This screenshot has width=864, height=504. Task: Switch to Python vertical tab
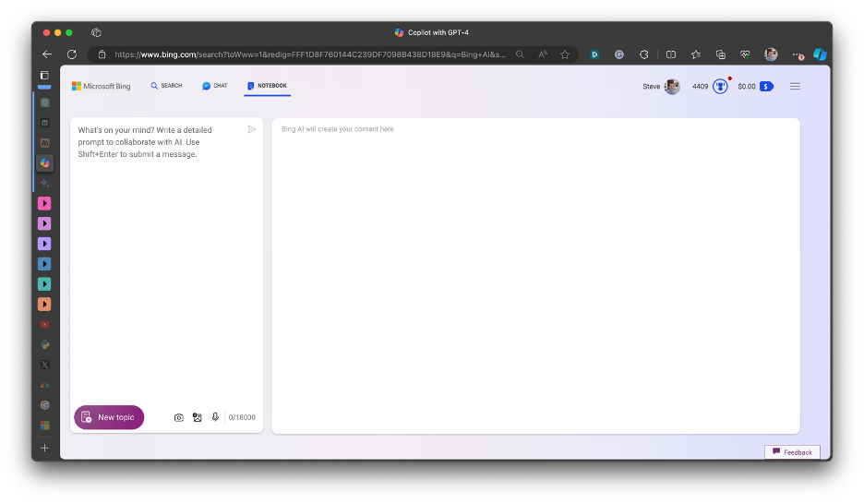[x=44, y=344]
